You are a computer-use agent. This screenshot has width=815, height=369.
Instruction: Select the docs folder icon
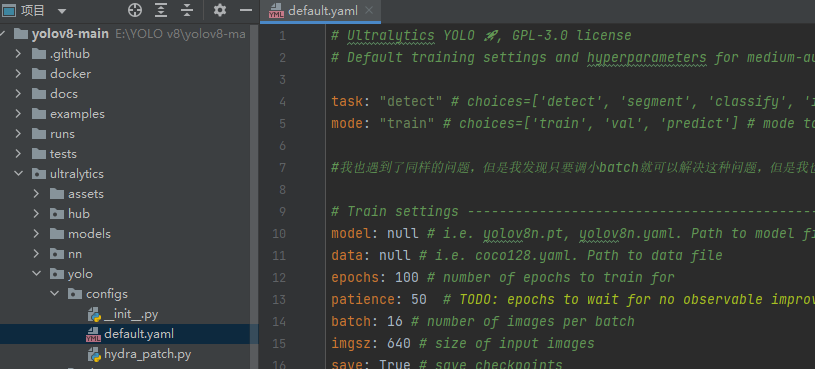(x=38, y=94)
